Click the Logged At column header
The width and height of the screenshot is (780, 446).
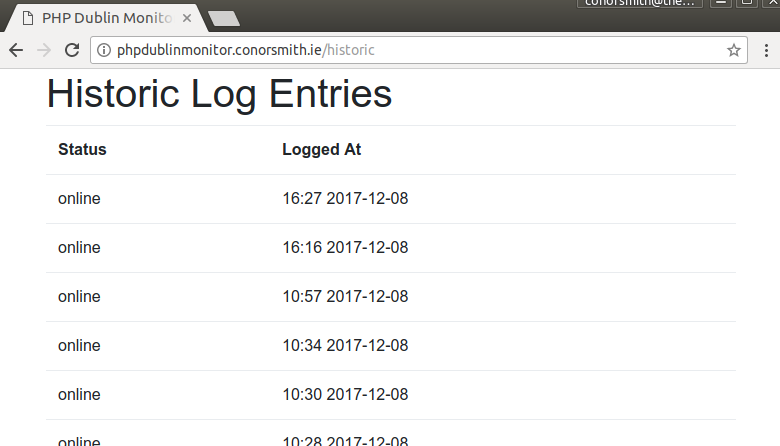(321, 150)
